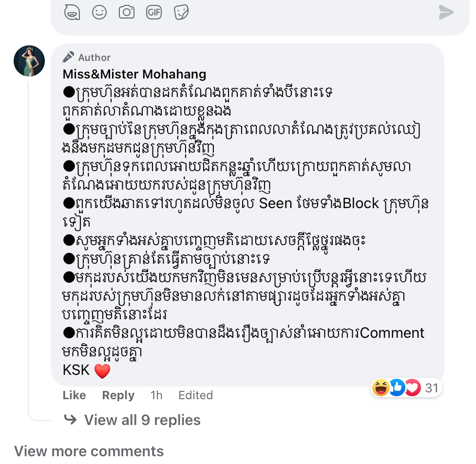Expand View more comments
The width and height of the screenshot is (476, 464).
point(89,451)
